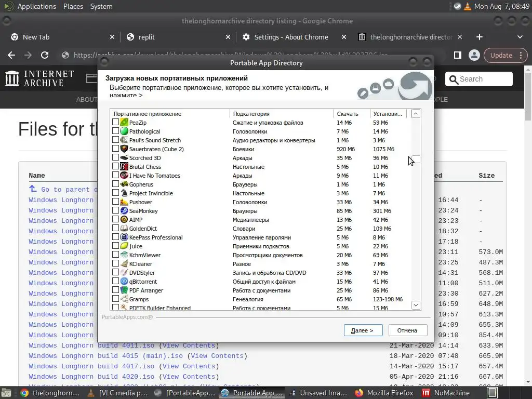
Task: Click the KCleaner broom icon
Action: 124,263
